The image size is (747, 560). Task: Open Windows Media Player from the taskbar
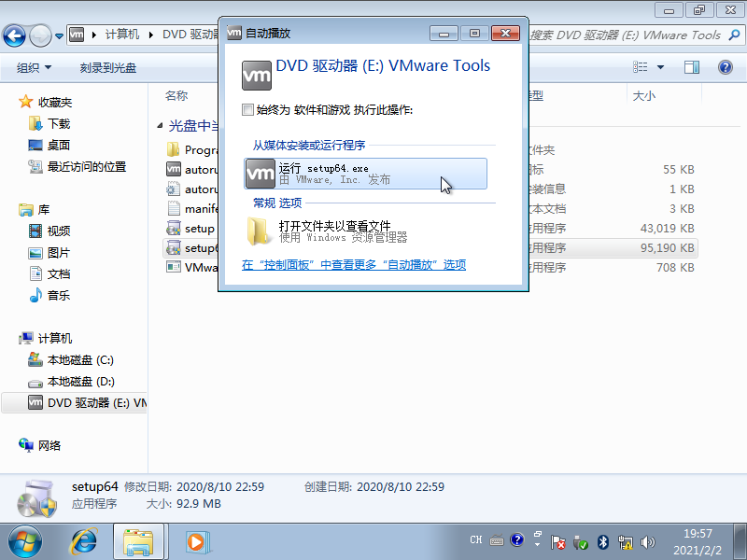197,542
